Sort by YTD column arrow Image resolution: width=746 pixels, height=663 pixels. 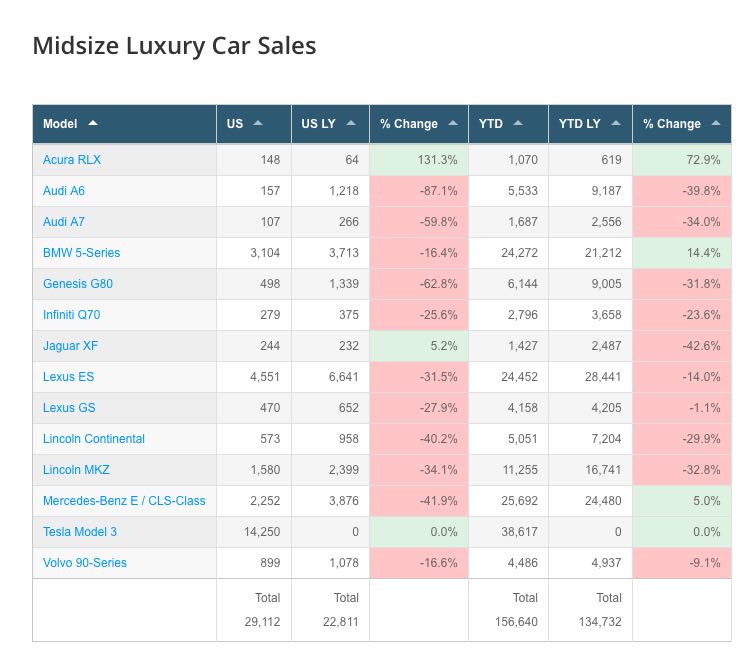click(x=518, y=123)
